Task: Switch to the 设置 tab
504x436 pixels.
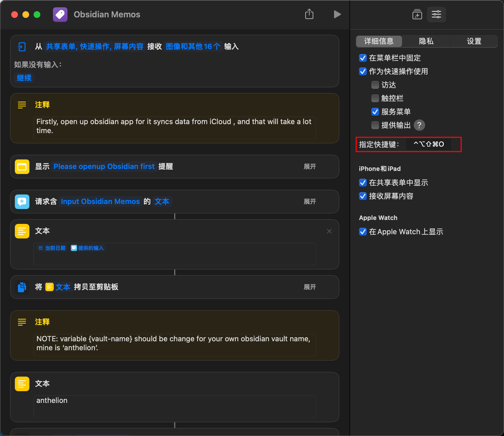Action: pos(474,41)
